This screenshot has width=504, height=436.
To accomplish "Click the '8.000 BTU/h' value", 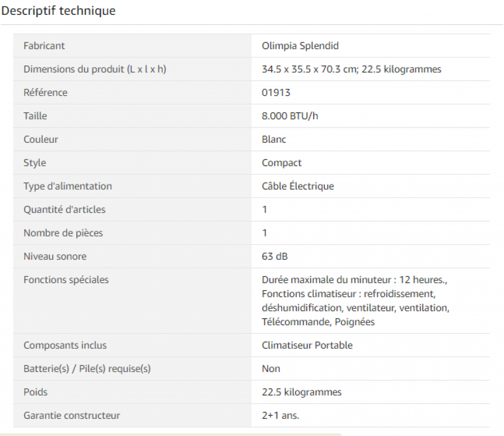I will [x=289, y=116].
